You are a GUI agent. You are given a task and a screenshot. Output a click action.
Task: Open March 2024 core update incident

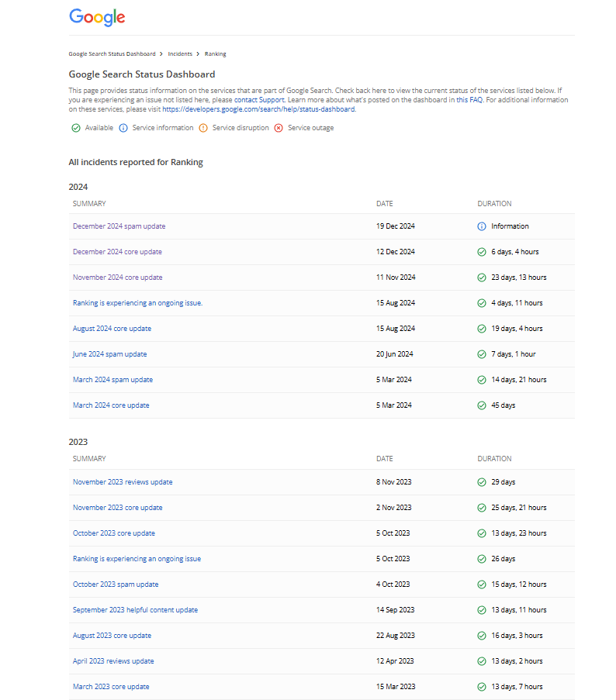coord(111,405)
